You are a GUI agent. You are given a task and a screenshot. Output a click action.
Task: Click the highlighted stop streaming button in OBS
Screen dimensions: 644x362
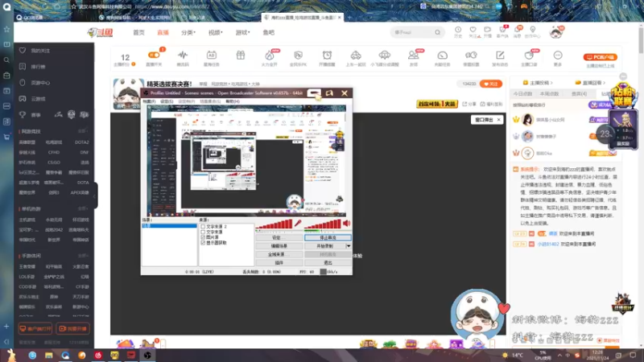pos(328,237)
